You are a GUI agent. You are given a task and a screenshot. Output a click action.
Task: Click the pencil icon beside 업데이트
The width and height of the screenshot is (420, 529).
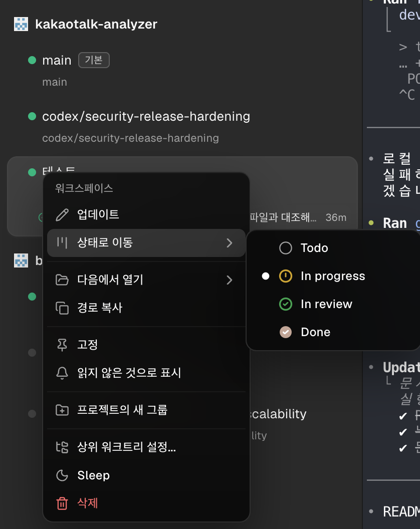[62, 215]
